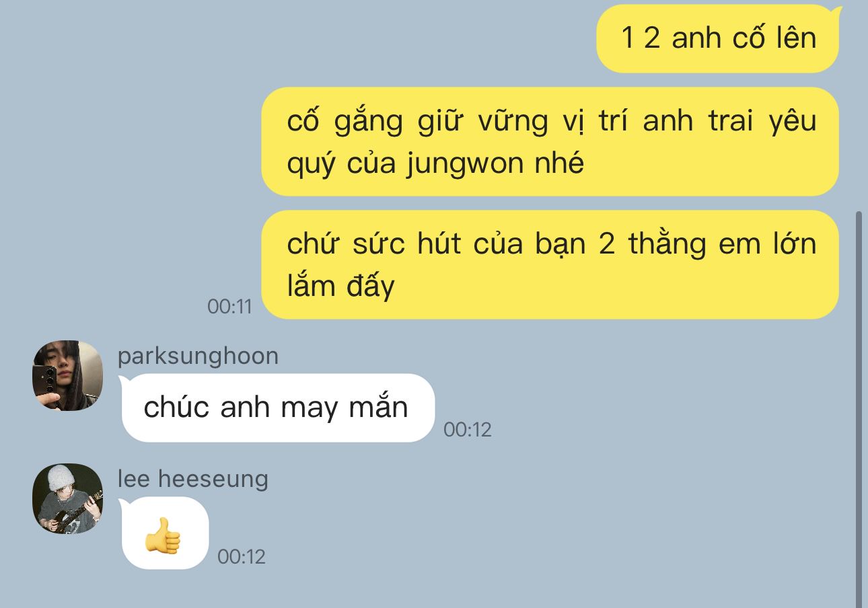Select the 'chứ sức hút của bạn' message
The image size is (868, 608).
pos(550,264)
